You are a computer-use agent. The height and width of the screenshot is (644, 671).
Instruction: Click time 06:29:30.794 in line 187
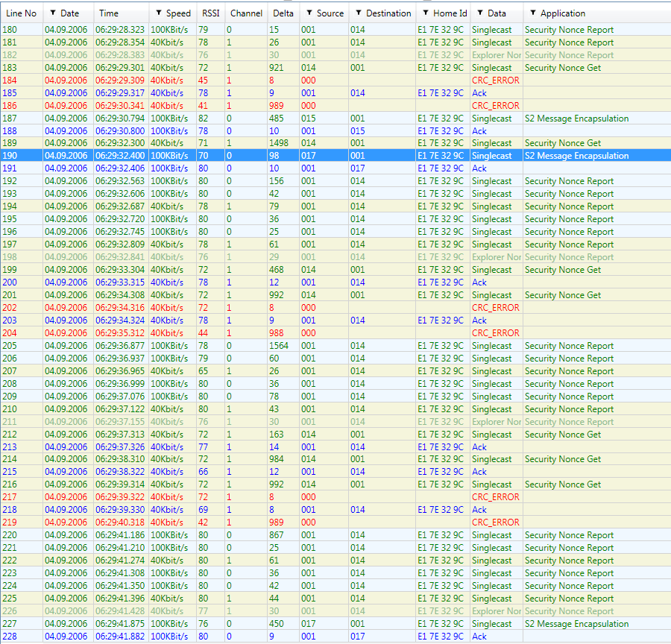point(120,118)
